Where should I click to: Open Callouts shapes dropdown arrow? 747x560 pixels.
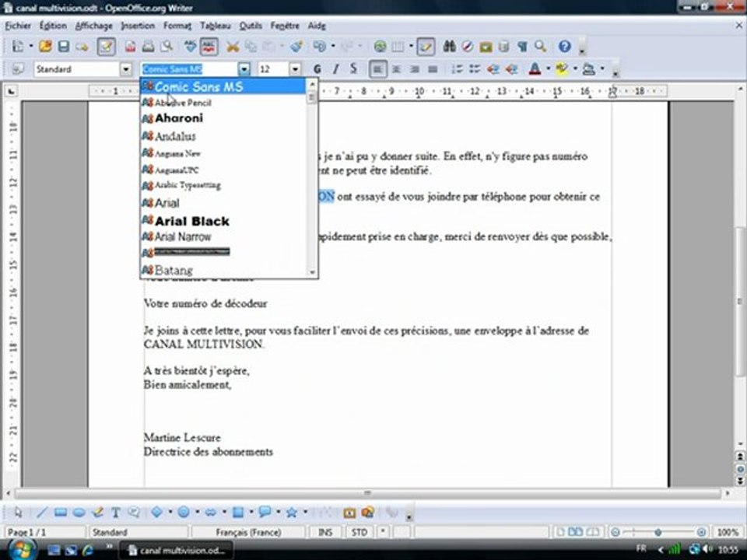point(278,513)
